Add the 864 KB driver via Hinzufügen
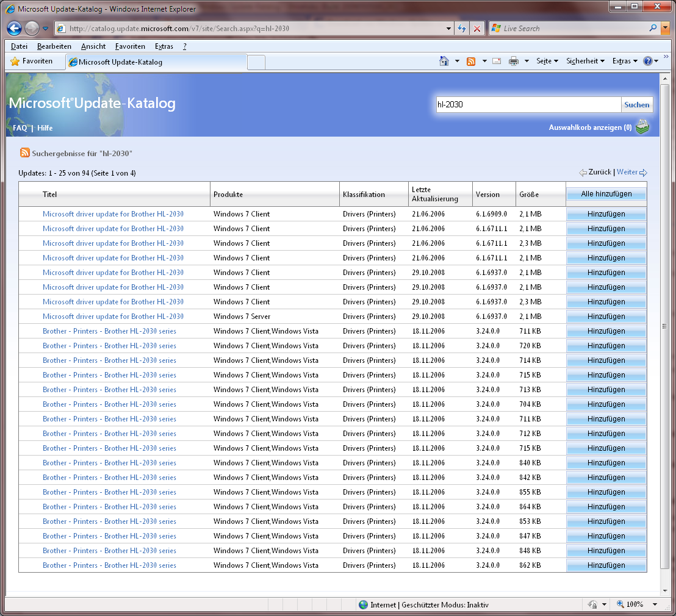The image size is (676, 616). point(606,507)
